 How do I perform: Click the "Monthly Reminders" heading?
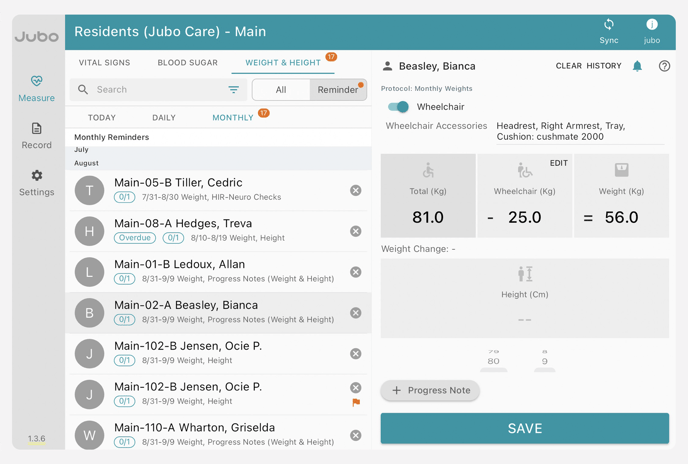(111, 137)
